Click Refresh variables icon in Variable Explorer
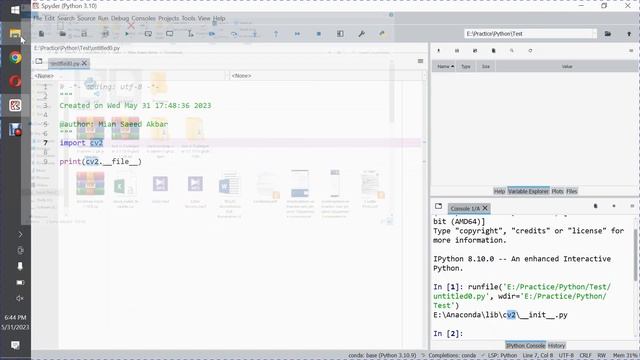The height and width of the screenshot is (360, 640). (x=530, y=51)
